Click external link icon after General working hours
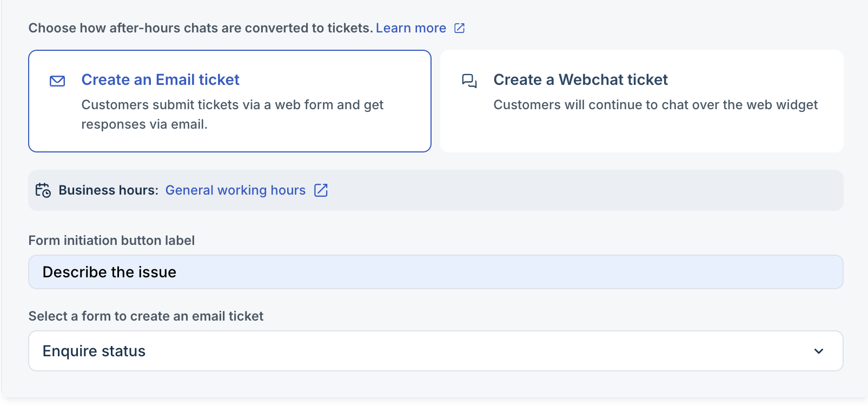This screenshot has width=868, height=406. pos(321,190)
